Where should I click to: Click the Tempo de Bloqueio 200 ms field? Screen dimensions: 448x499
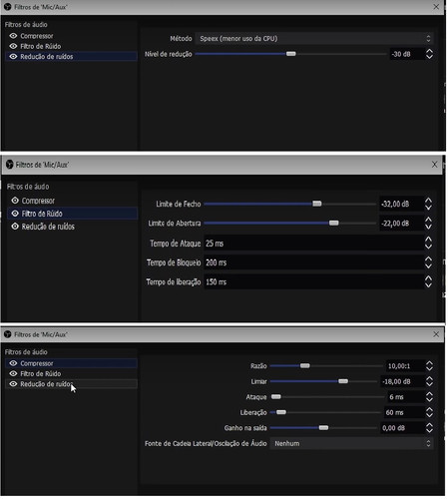(313, 262)
